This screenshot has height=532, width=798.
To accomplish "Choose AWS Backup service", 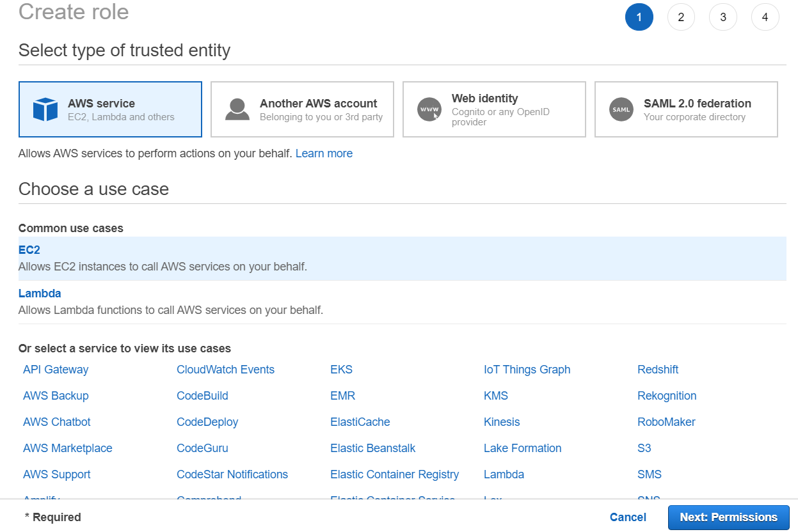I will [x=56, y=396].
